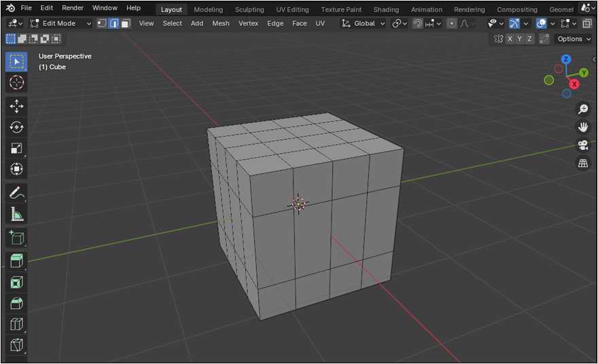
Task: Enable proportional editing toggle
Action: pyautogui.click(x=451, y=23)
